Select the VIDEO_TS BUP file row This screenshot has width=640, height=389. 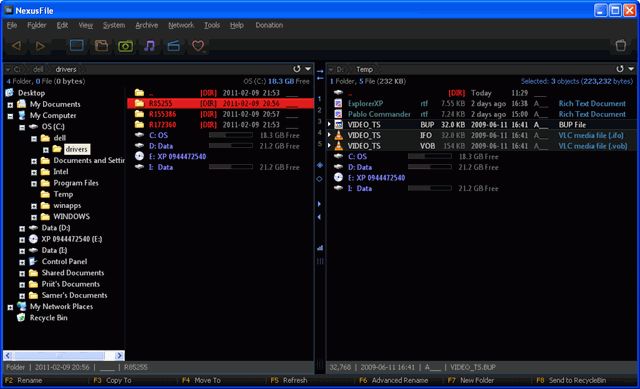tap(482, 124)
